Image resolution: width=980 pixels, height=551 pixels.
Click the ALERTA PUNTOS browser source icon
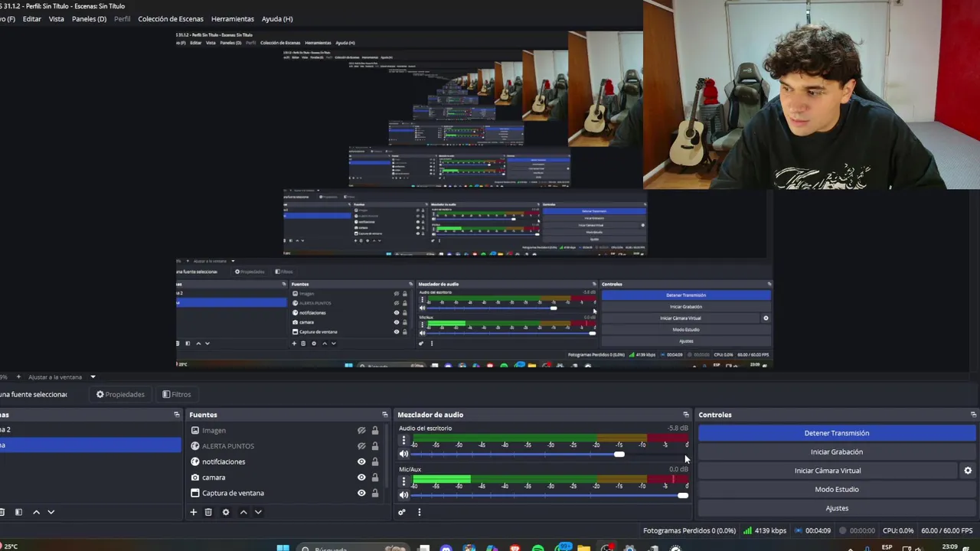click(195, 446)
